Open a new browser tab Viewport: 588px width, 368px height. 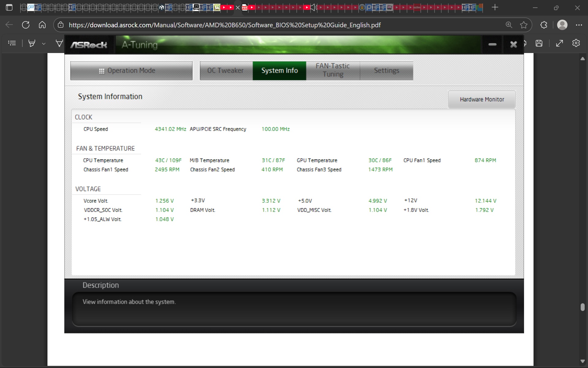click(495, 7)
